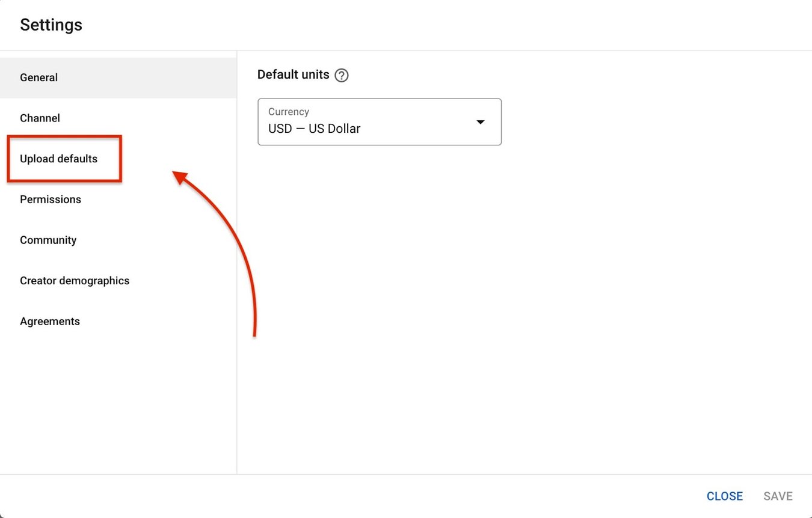The width and height of the screenshot is (812, 518).
Task: Click the Currency dropdown arrow
Action: 481,122
